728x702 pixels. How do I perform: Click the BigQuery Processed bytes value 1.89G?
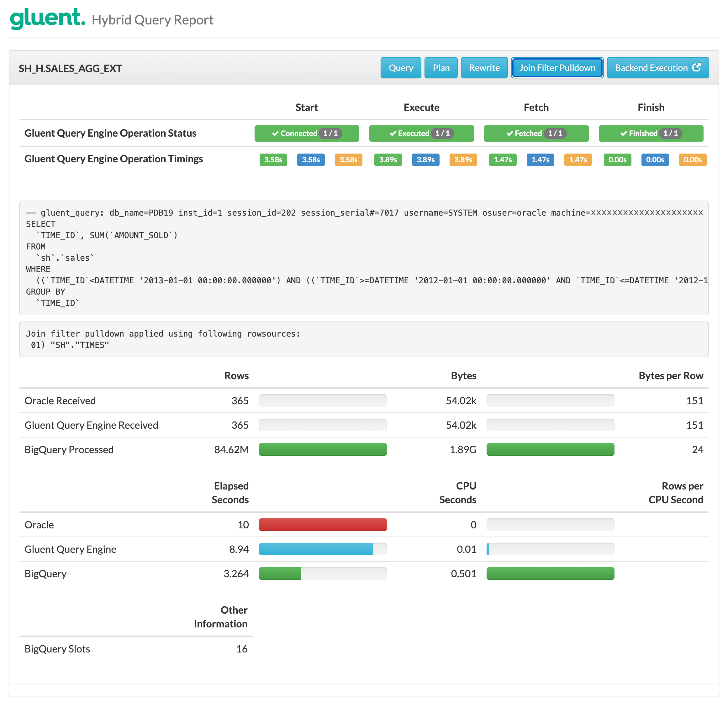coord(463,450)
